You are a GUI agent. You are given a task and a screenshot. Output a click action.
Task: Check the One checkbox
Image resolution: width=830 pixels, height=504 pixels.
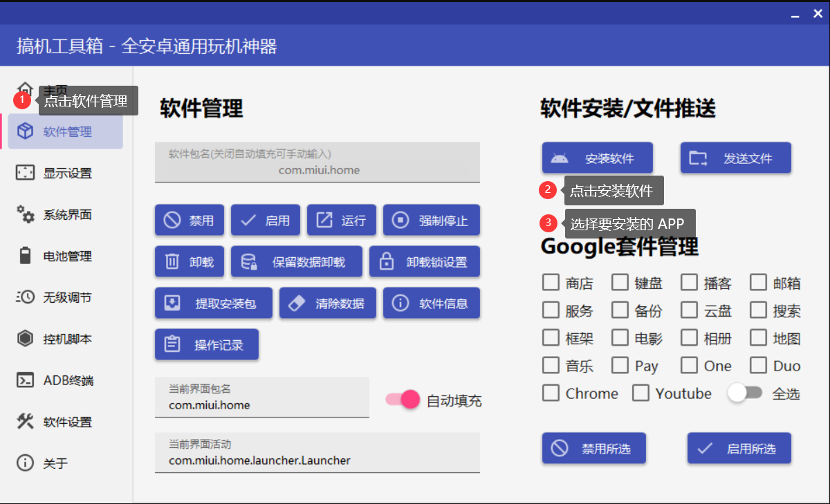coord(689,365)
